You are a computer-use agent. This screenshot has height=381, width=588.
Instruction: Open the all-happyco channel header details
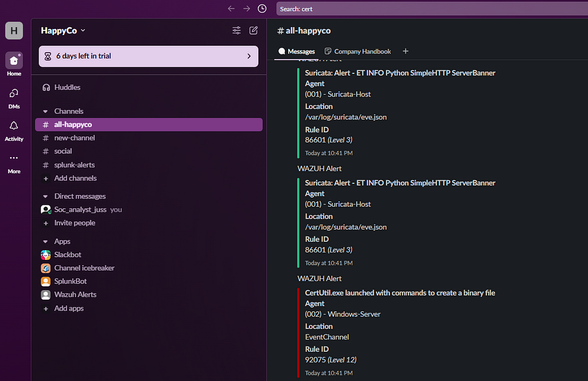304,31
